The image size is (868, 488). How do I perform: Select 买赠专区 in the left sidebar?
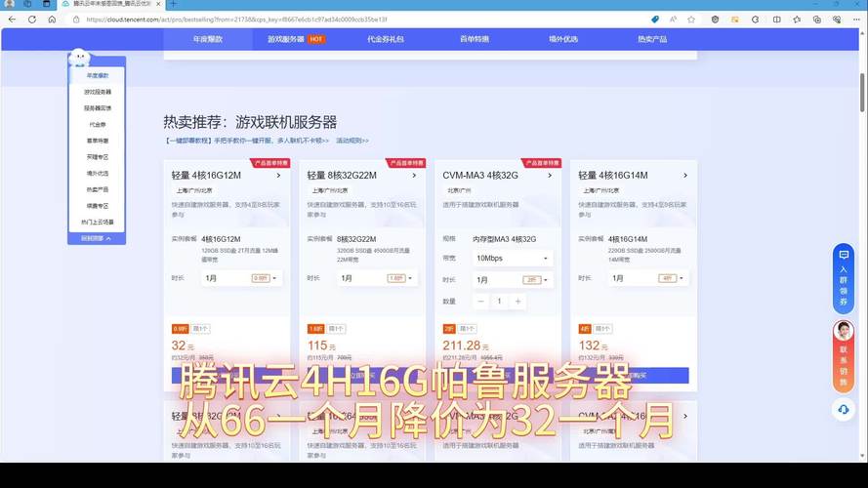(x=98, y=157)
